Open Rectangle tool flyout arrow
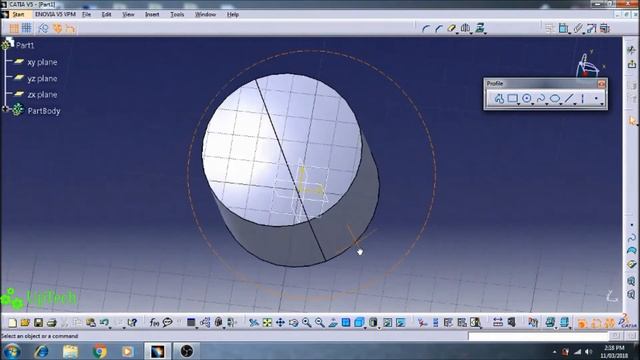The width and height of the screenshot is (640, 360). (519, 104)
